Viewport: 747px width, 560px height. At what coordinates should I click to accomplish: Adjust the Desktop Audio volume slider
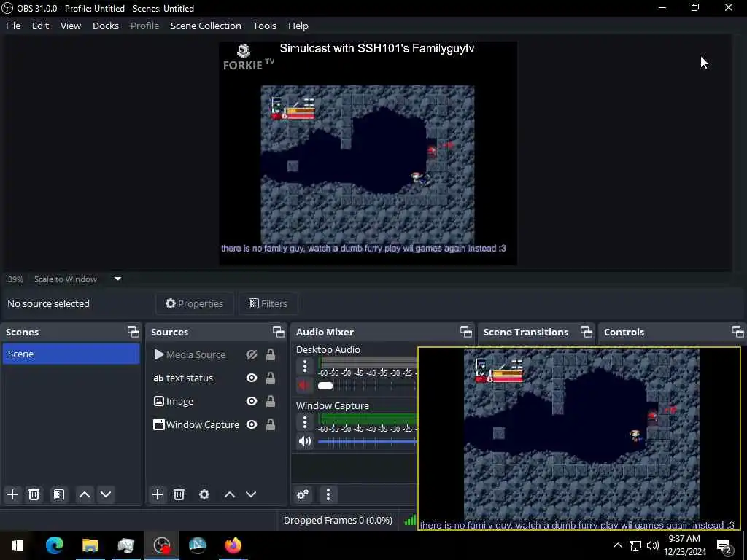point(367,386)
